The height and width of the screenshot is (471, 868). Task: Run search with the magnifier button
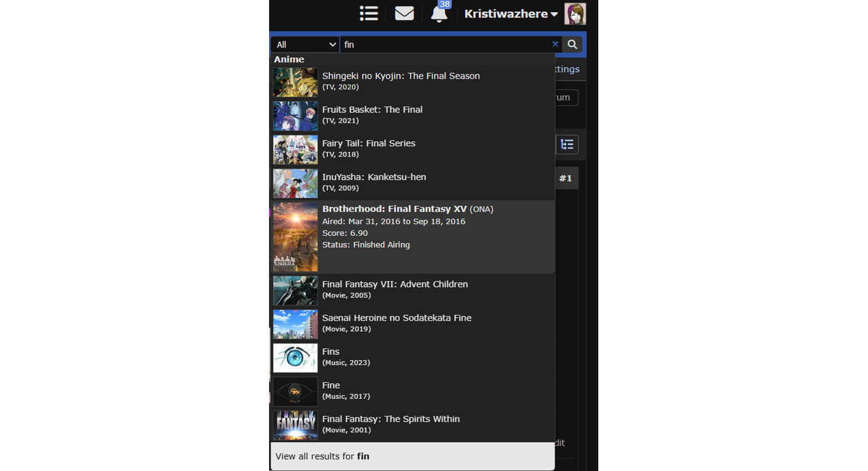tap(572, 44)
